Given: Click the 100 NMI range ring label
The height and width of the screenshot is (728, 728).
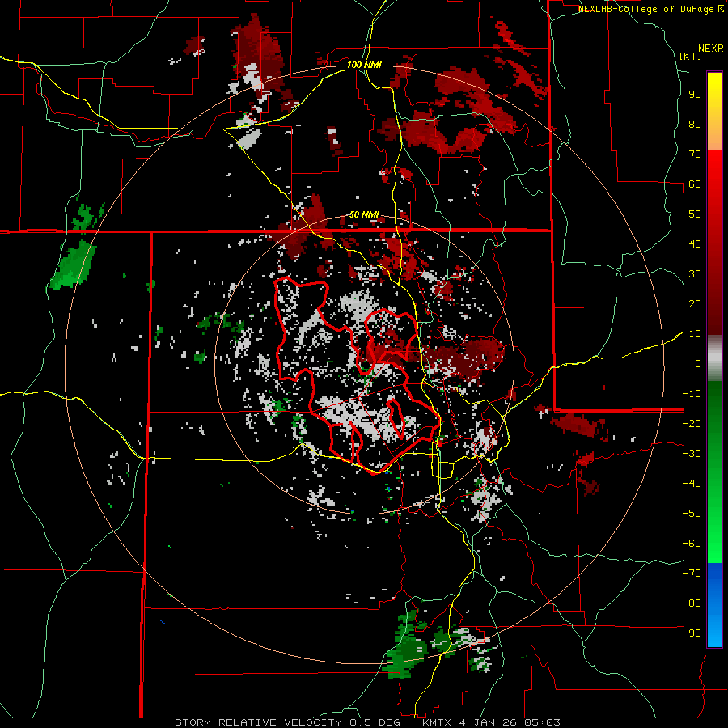Looking at the screenshot, I should pos(364,65).
